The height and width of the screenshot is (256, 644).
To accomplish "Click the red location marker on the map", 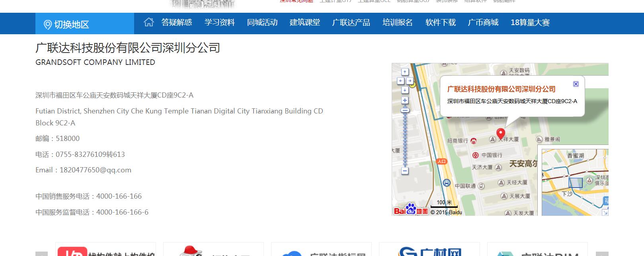I will click(501, 133).
